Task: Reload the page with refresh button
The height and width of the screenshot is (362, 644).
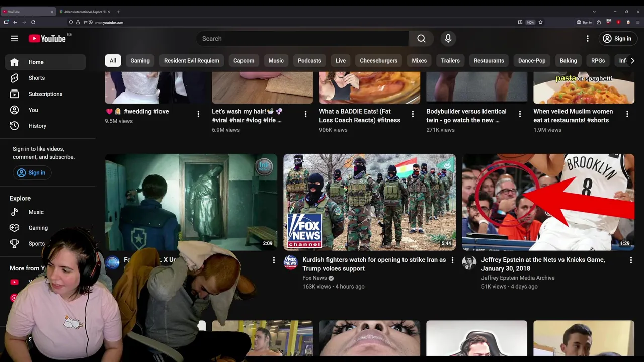Action: pyautogui.click(x=33, y=22)
